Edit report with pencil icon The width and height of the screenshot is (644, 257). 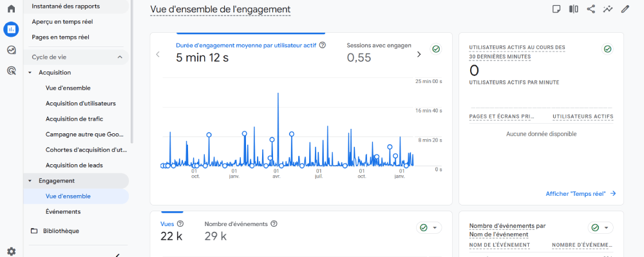[x=625, y=9]
